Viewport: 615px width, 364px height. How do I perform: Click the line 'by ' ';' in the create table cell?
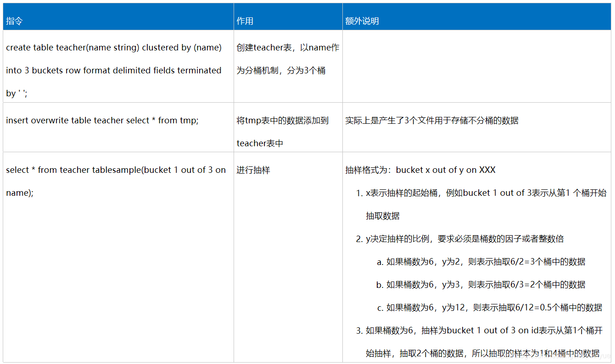(17, 94)
